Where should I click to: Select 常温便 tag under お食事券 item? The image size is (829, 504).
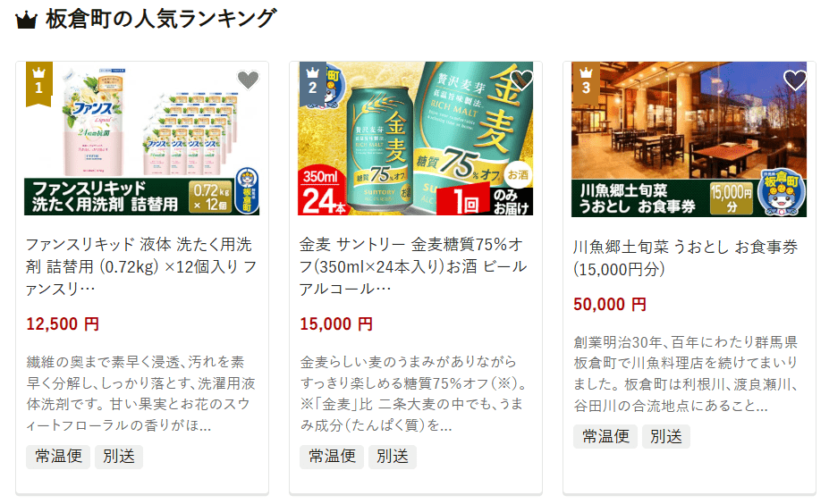605,436
